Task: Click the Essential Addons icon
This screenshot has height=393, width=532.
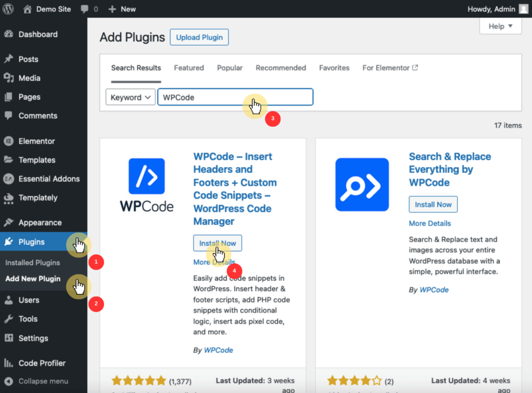Action: coord(9,179)
